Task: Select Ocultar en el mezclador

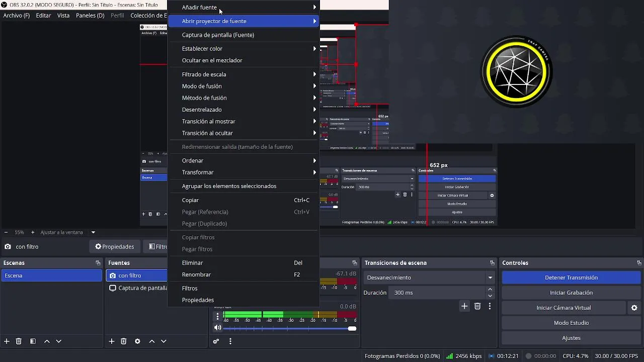Action: (x=244, y=60)
